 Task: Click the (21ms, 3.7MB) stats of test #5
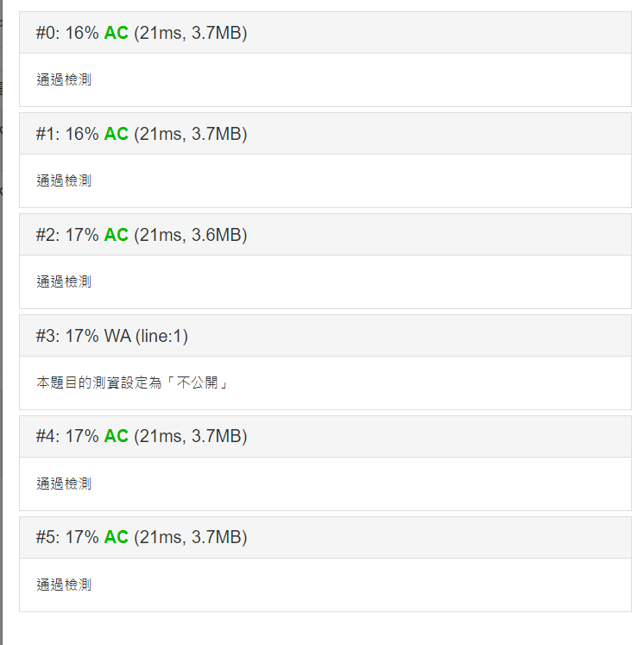tap(190, 539)
